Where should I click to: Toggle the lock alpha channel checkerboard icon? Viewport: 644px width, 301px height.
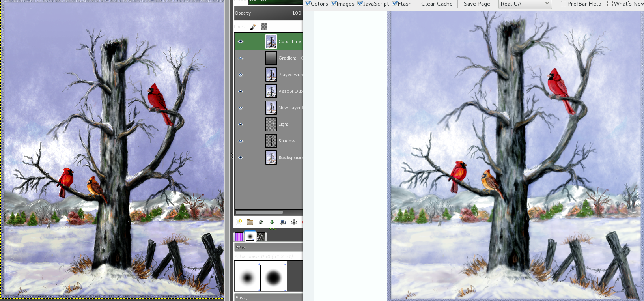coord(264,26)
